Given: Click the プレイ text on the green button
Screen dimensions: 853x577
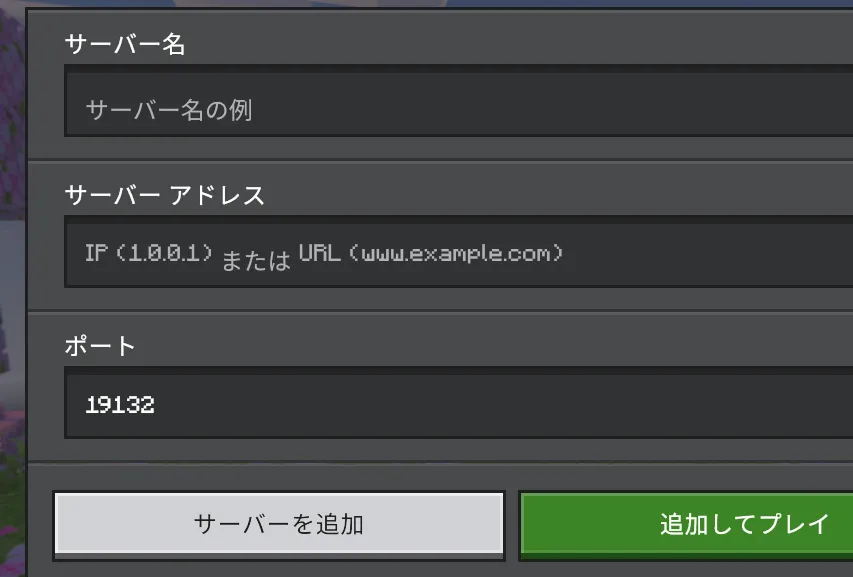Looking at the screenshot, I should (794, 524).
